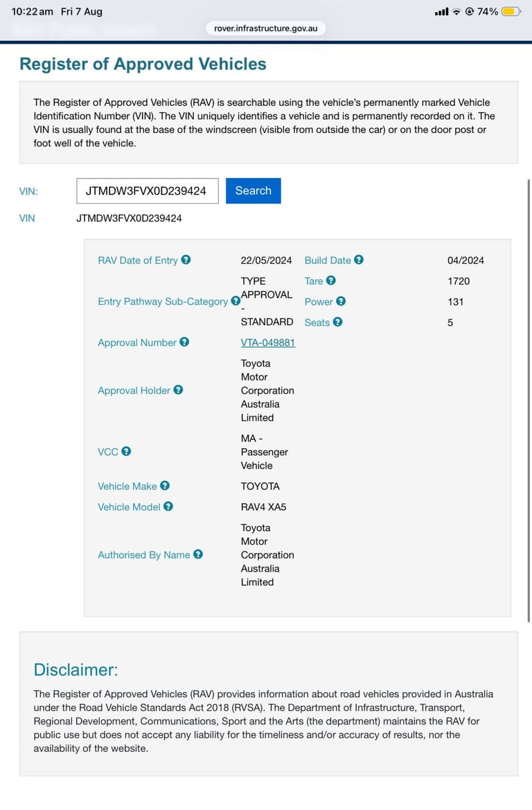Open help icon beside Power
The width and height of the screenshot is (532, 810).
click(341, 301)
